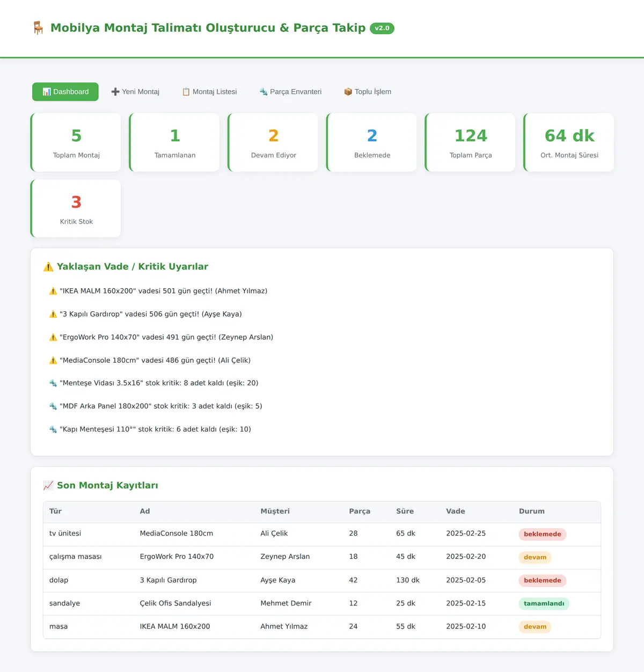Click bolt icon of MDF Arka Panel alert
The width and height of the screenshot is (644, 672).
53,406
